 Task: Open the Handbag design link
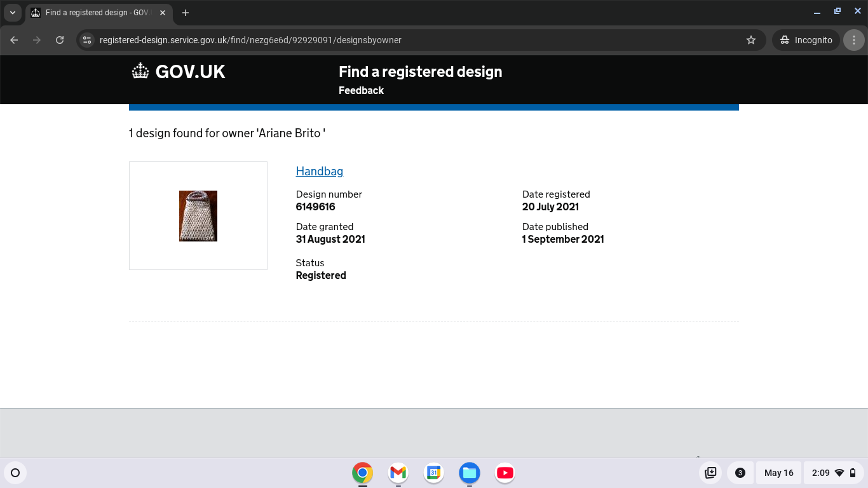click(319, 172)
